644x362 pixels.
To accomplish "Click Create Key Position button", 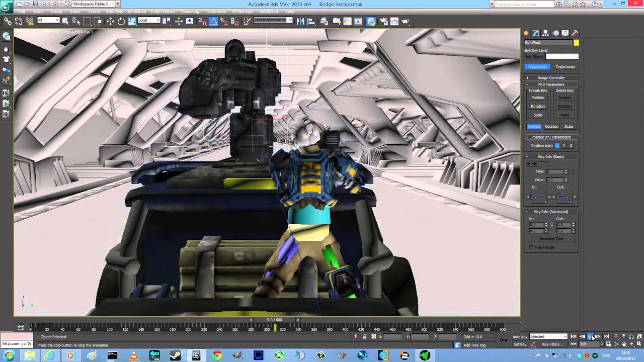I will pyautogui.click(x=538, y=98).
